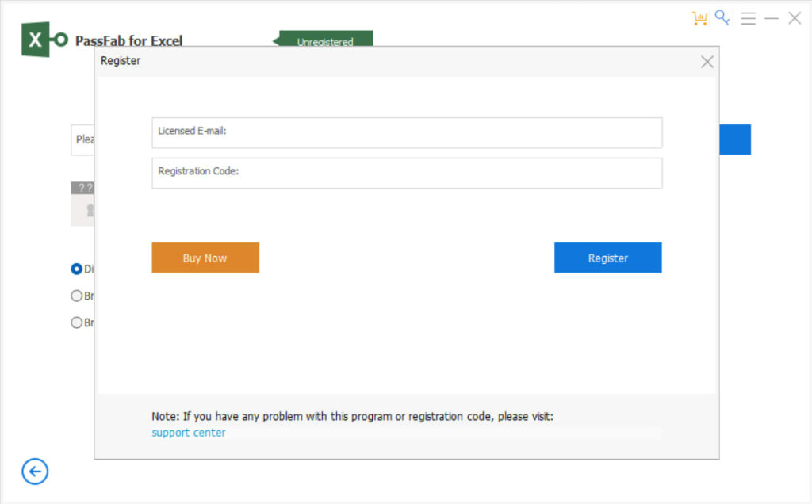Click the PassFab for Excel title text
This screenshot has height=504, width=812.
[129, 40]
